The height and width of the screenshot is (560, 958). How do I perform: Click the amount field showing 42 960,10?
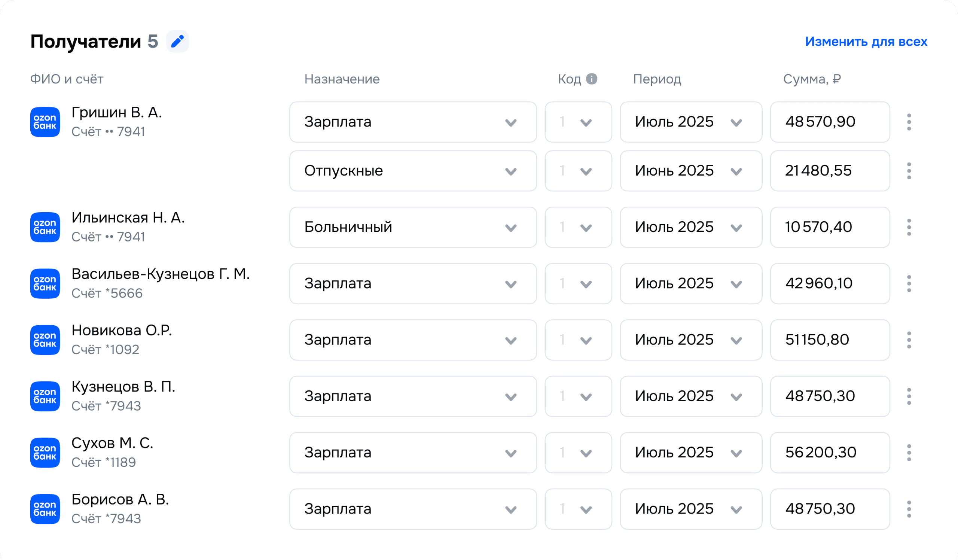[830, 284]
